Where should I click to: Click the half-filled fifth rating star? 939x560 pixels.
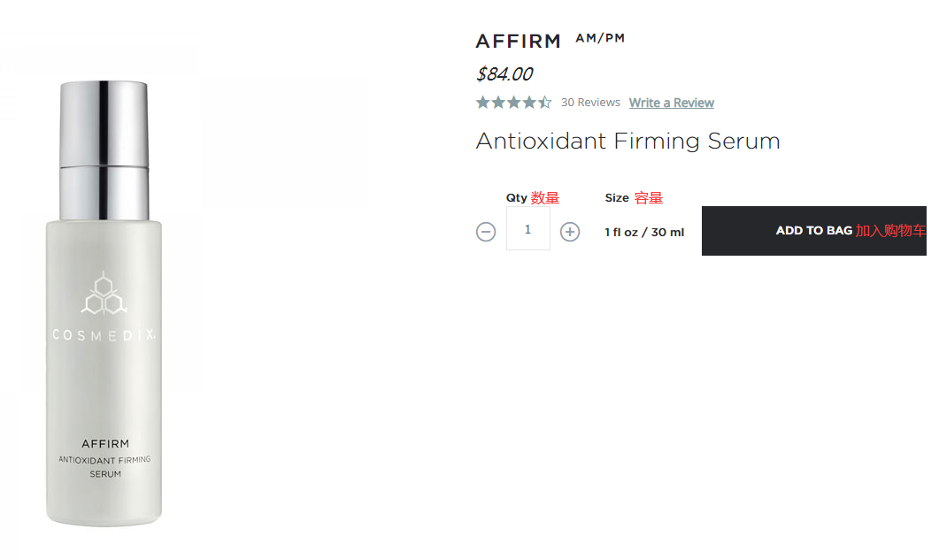coord(545,103)
